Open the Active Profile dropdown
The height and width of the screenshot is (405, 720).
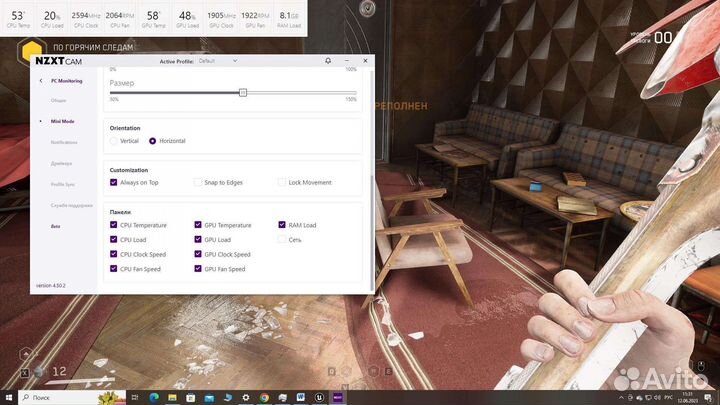tap(218, 61)
